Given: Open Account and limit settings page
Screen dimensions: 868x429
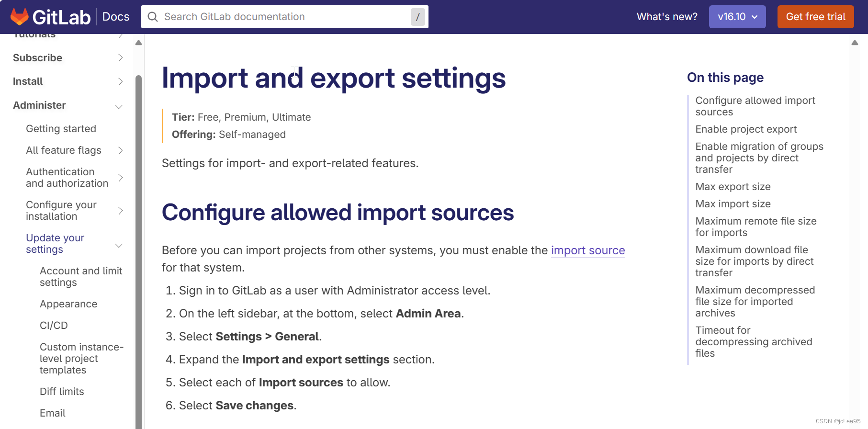Looking at the screenshot, I should [x=81, y=277].
